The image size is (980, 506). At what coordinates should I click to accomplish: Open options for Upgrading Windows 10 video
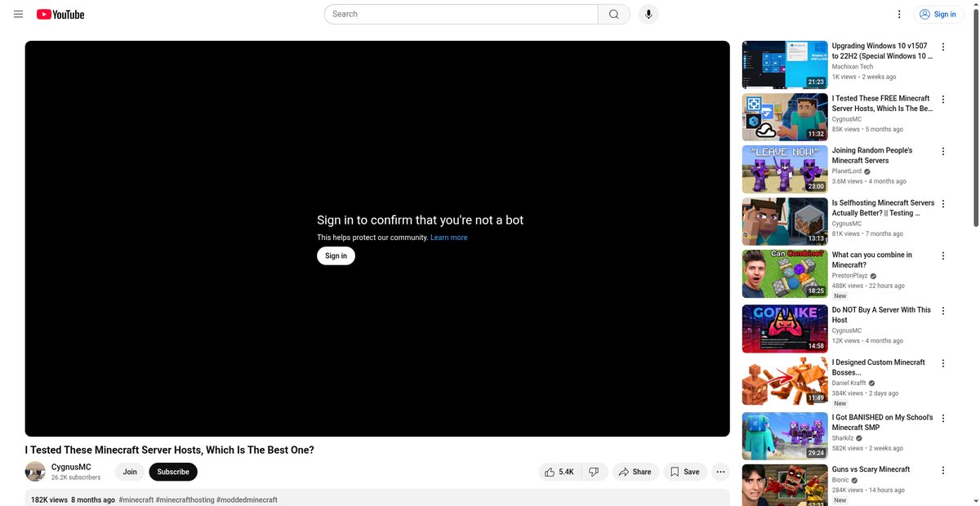point(943,47)
